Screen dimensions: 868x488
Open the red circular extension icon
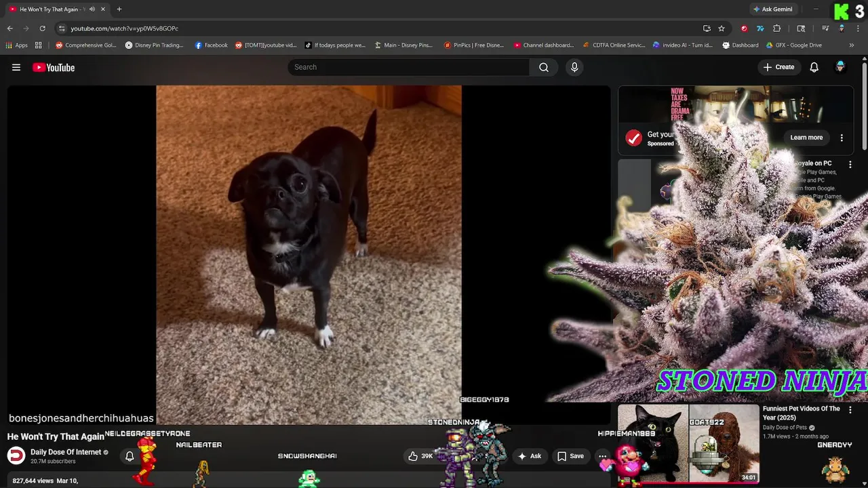tap(744, 28)
